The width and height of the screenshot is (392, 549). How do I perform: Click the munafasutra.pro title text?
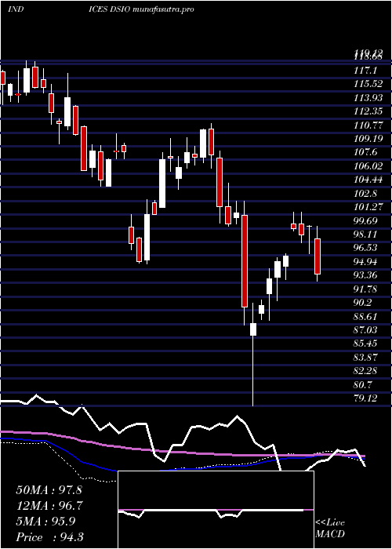(163, 9)
